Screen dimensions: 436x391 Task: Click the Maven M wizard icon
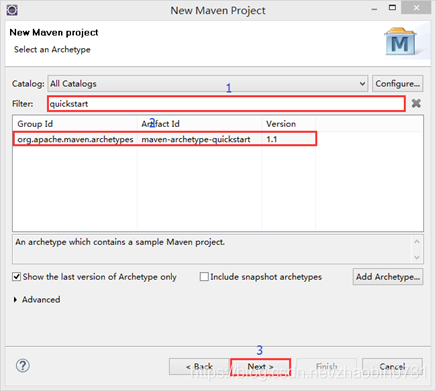400,42
